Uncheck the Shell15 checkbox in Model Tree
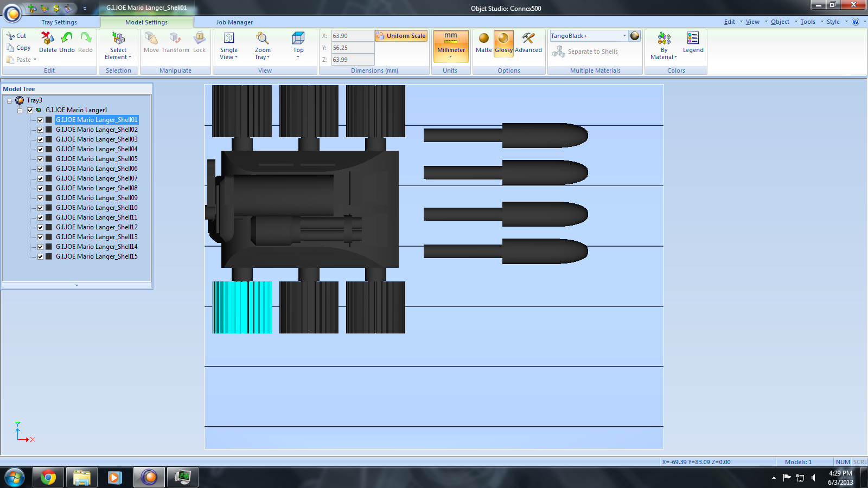The image size is (868, 488). pos(40,256)
